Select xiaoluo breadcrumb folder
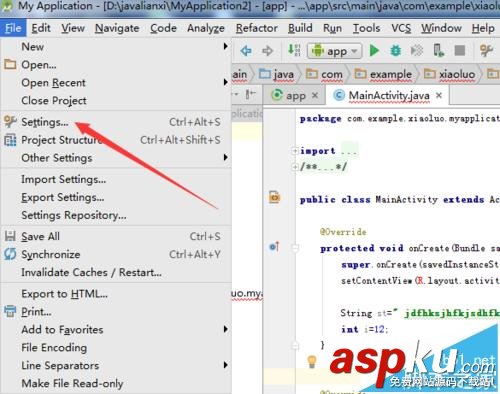The height and width of the screenshot is (394, 500). (x=449, y=74)
